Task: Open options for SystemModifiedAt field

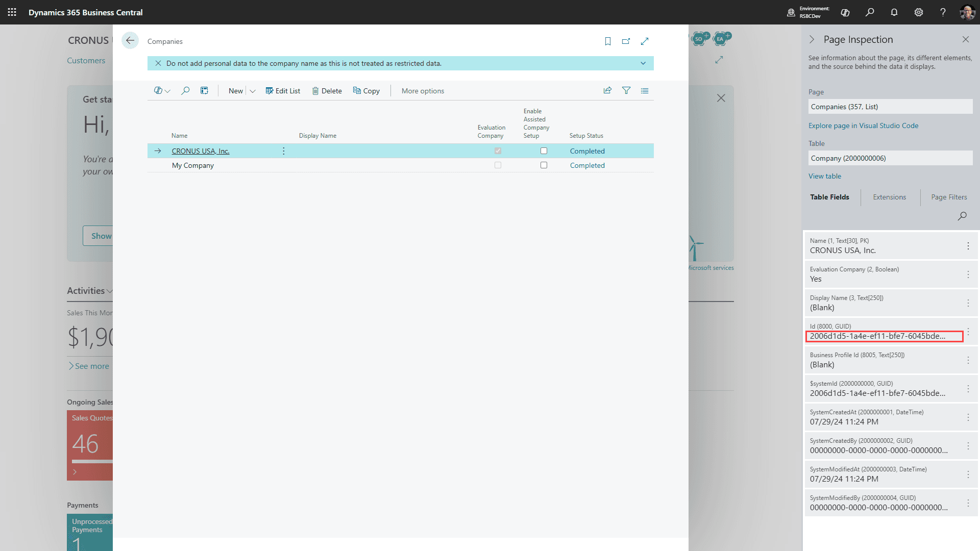Action: 968,474
